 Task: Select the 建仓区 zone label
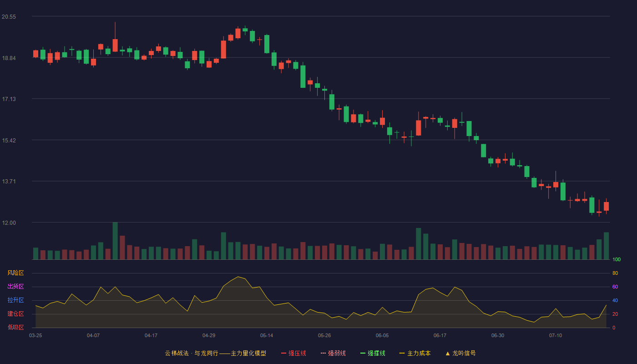15,314
